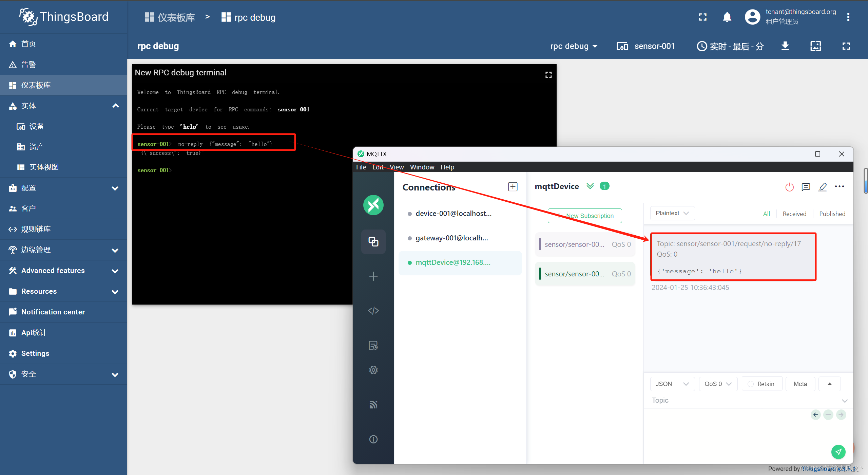The image size is (868, 475).
Task: Open the rpc debug state dropdown
Action: [x=574, y=46]
